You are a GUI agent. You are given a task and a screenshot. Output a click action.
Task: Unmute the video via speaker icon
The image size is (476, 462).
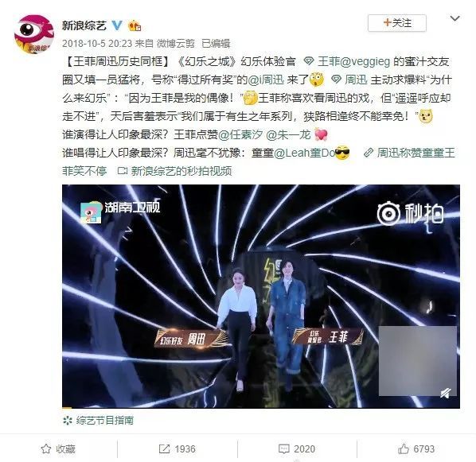(x=445, y=393)
